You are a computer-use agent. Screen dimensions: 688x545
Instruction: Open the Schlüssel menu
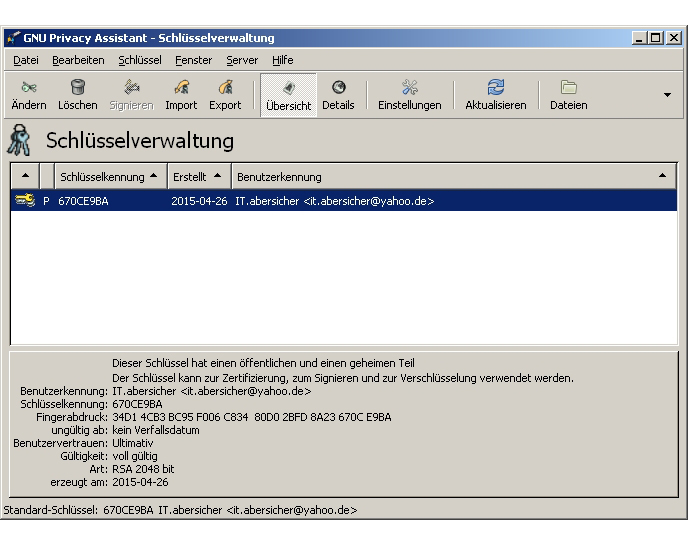[139, 60]
